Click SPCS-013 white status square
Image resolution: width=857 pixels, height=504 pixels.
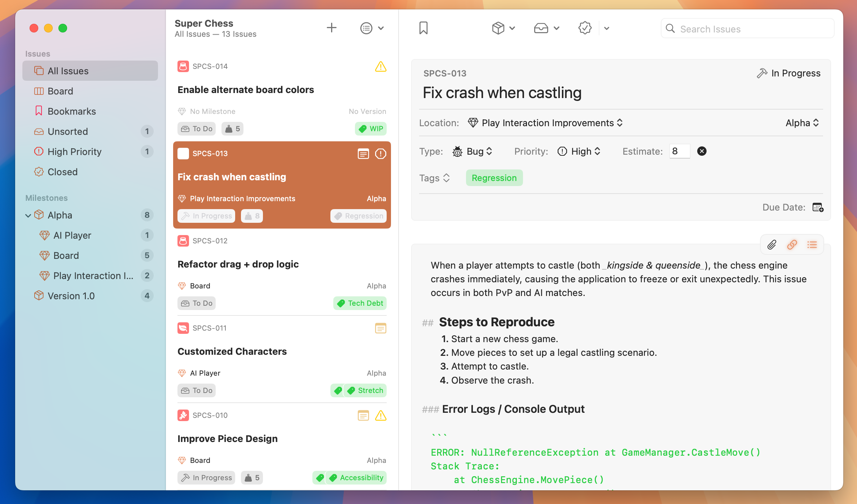pos(183,154)
